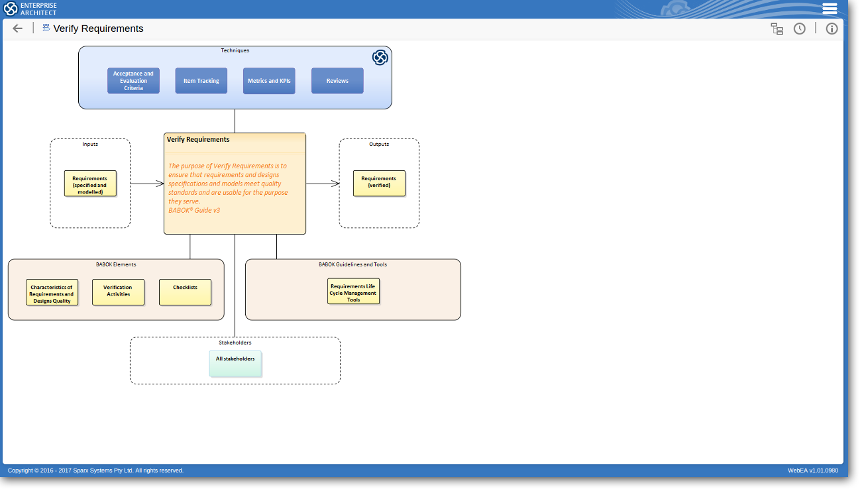The image size is (868, 497).
Task: Click the diagram icon beside title
Action: point(46,28)
